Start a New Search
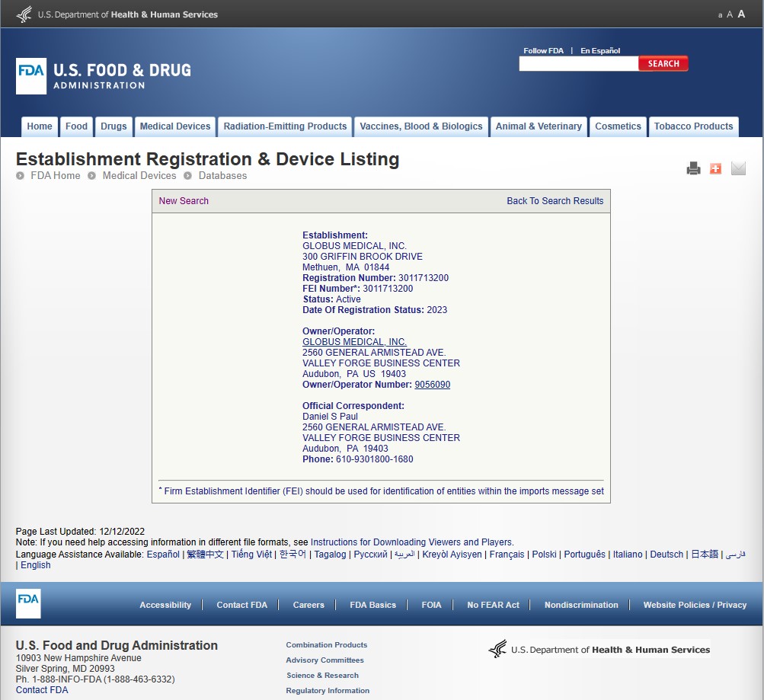764x700 pixels. click(184, 200)
